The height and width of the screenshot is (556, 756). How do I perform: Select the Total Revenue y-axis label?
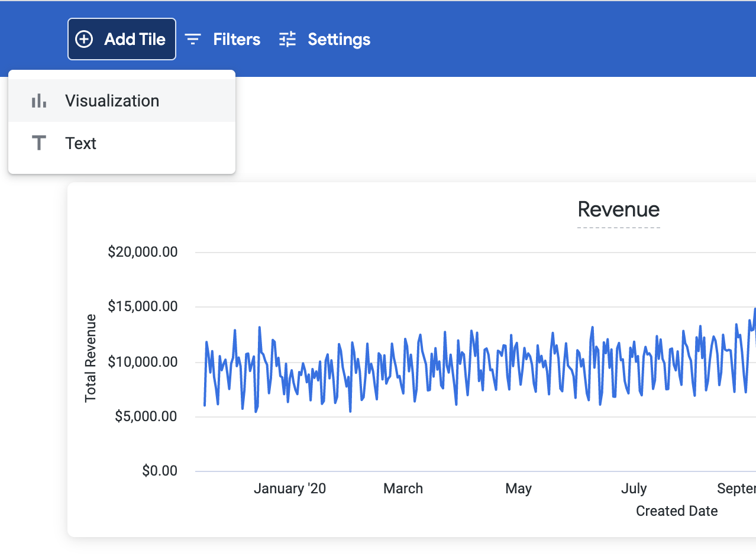coord(91,358)
